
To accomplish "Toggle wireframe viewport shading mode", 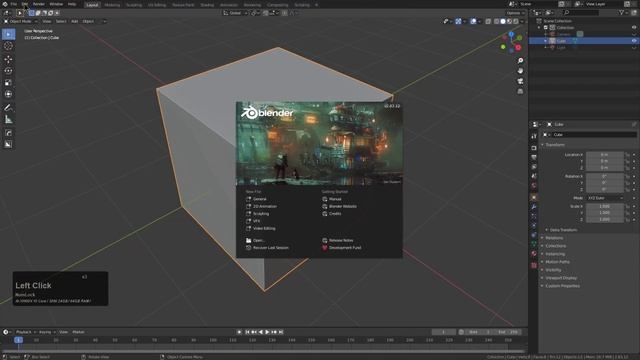I will click(496, 21).
